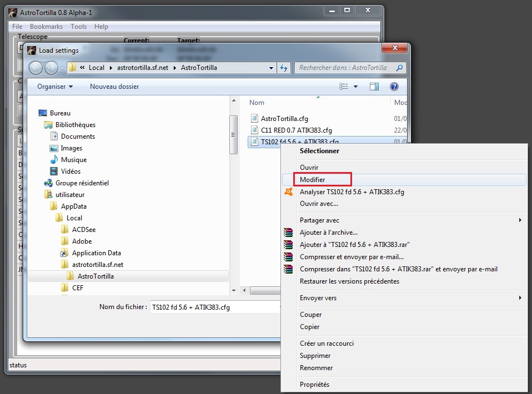Click the Nom du fichier input field
Screen dimensions: 532x394
coord(215,307)
